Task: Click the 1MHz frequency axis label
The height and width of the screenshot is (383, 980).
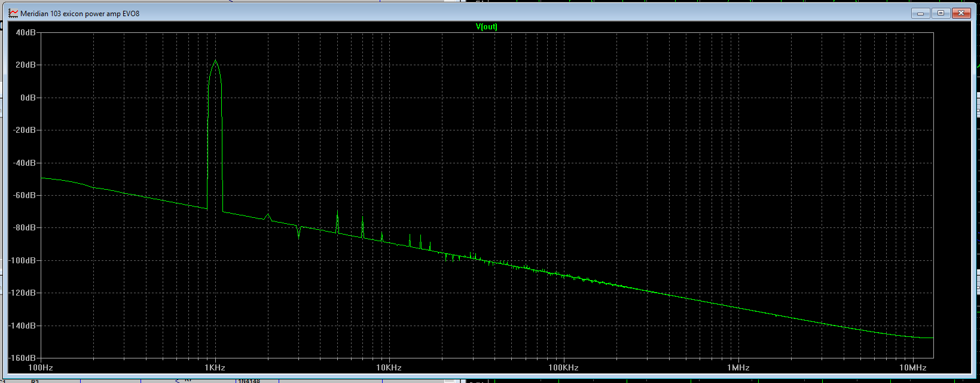Action: click(x=738, y=367)
